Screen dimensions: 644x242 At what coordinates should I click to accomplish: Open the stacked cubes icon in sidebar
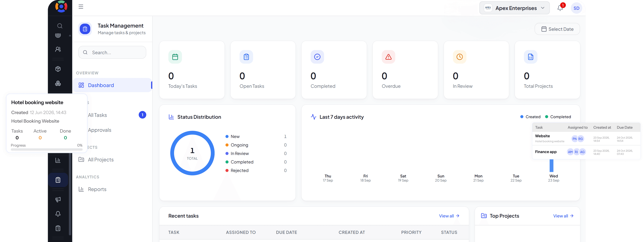coord(58,83)
